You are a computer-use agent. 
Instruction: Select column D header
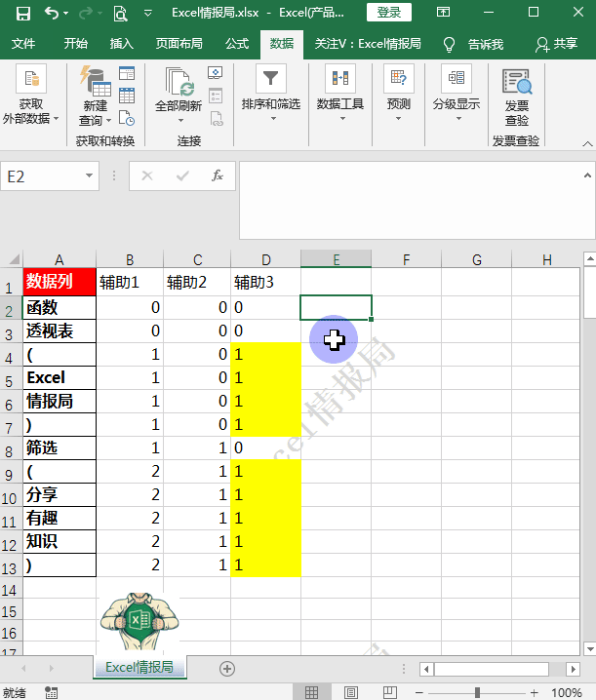[266, 259]
